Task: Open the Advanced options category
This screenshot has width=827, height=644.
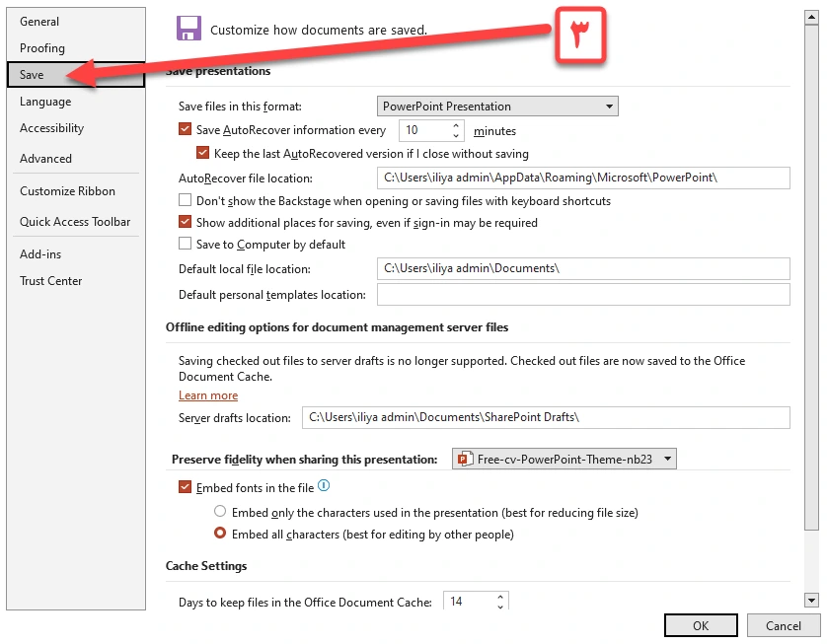Action: pos(45,158)
